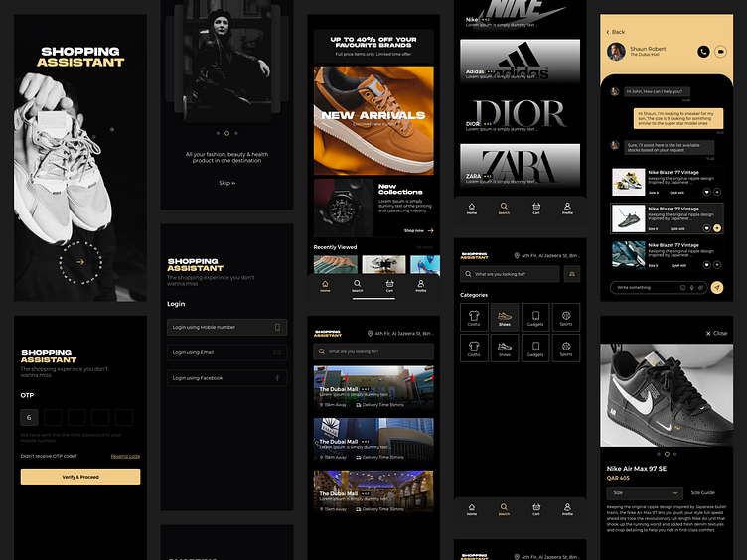Go Back from the chat screen
This screenshot has width=747, height=560.
pyautogui.click(x=616, y=32)
